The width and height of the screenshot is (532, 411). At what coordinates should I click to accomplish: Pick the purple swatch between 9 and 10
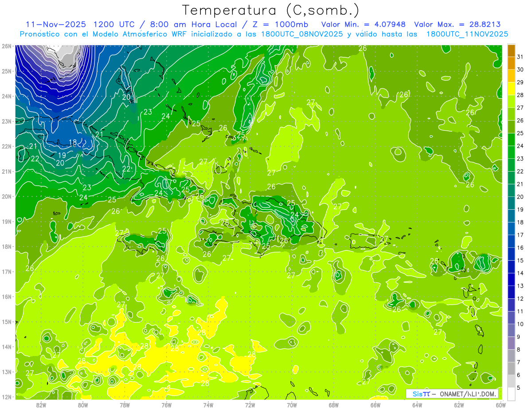point(511,330)
